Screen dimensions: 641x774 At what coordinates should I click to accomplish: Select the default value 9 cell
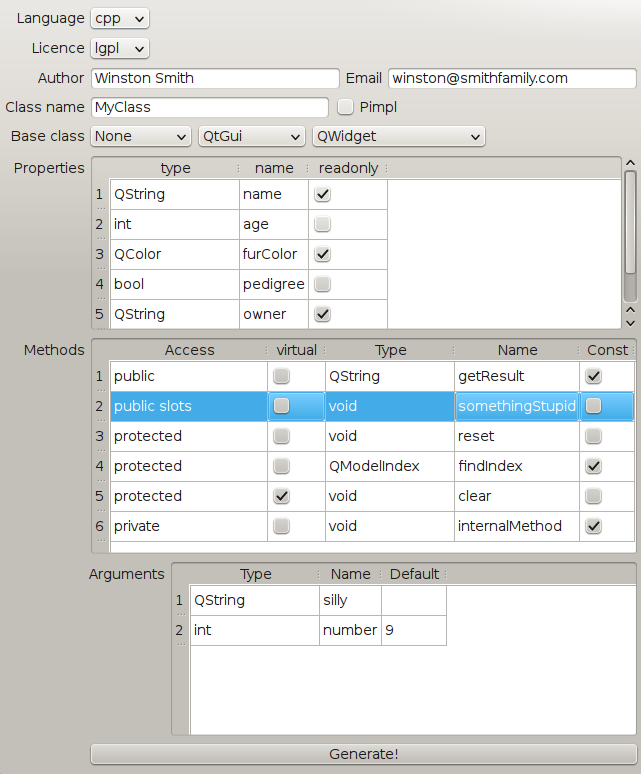[413, 630]
